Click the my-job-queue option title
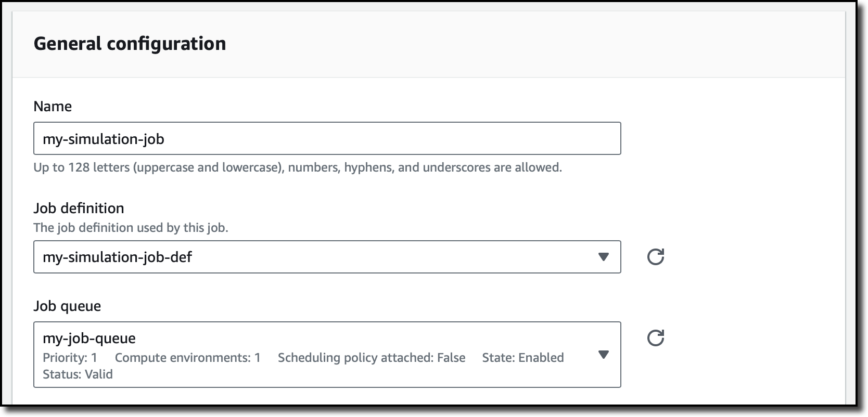 (89, 338)
